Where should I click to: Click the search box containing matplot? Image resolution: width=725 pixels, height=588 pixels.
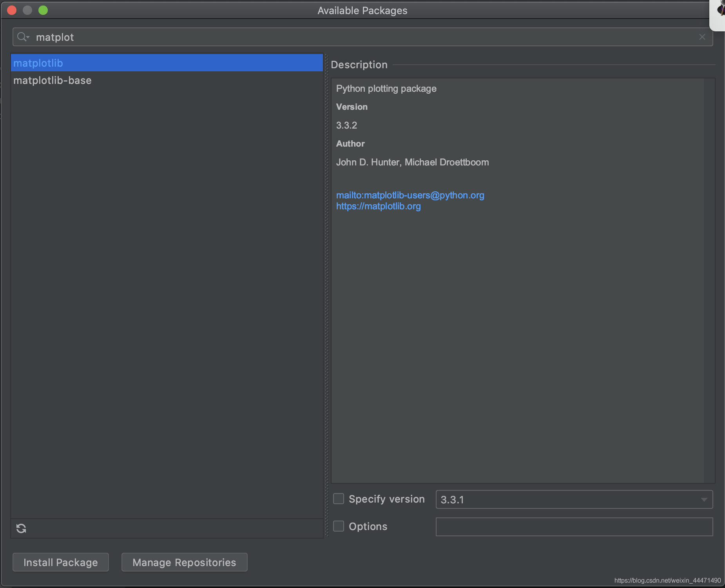(362, 37)
